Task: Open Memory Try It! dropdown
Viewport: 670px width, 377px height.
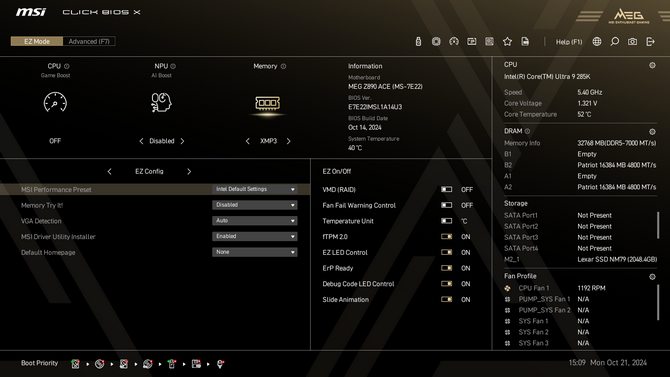Action: coord(255,205)
